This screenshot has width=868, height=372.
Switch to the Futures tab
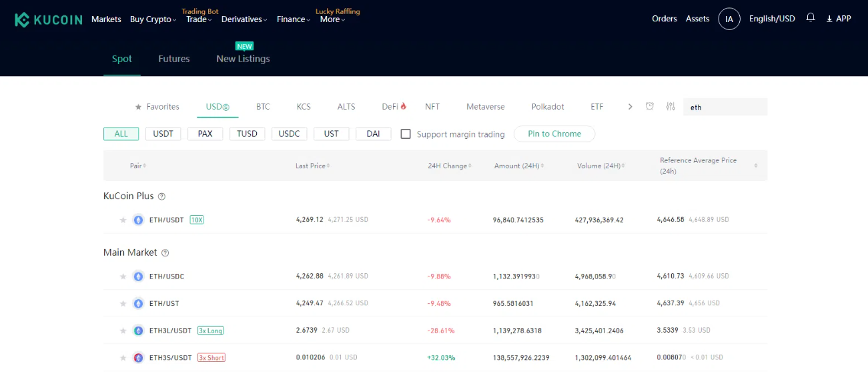click(174, 59)
